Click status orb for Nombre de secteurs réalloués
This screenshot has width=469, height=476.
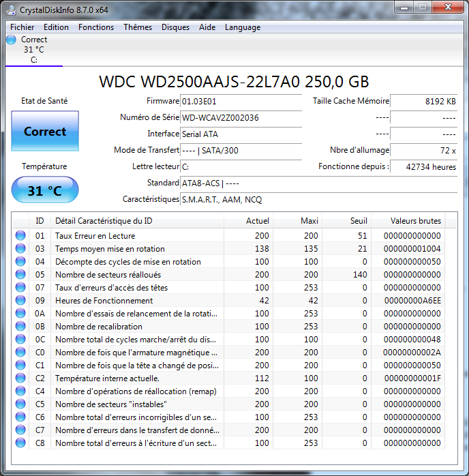[x=20, y=275]
